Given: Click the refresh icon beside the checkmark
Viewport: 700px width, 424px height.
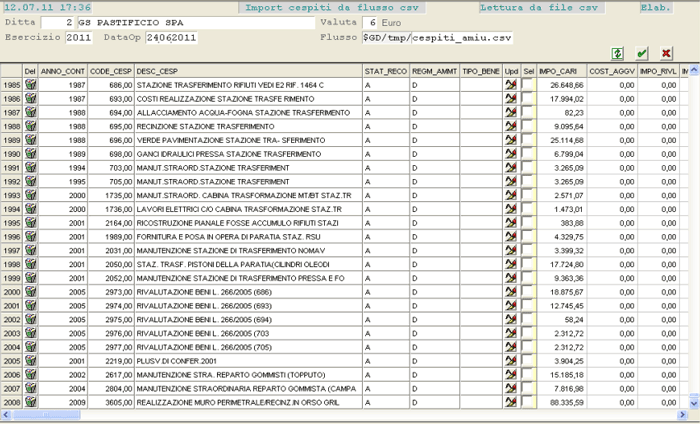Looking at the screenshot, I should point(617,53).
